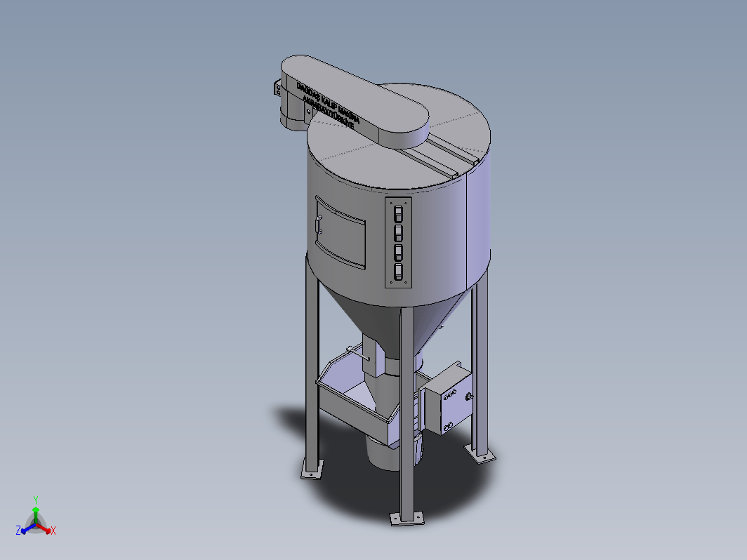Pick the handle on the access door

[319, 225]
